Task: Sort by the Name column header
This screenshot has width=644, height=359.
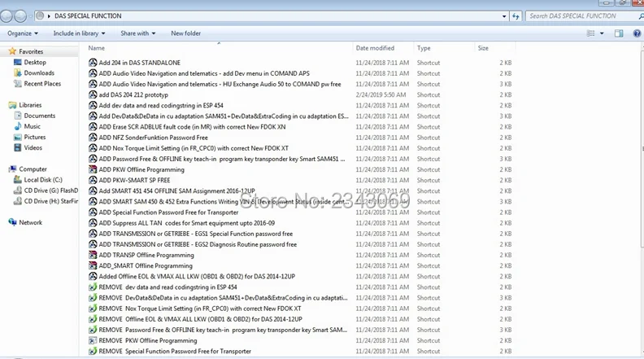Action: tap(97, 48)
